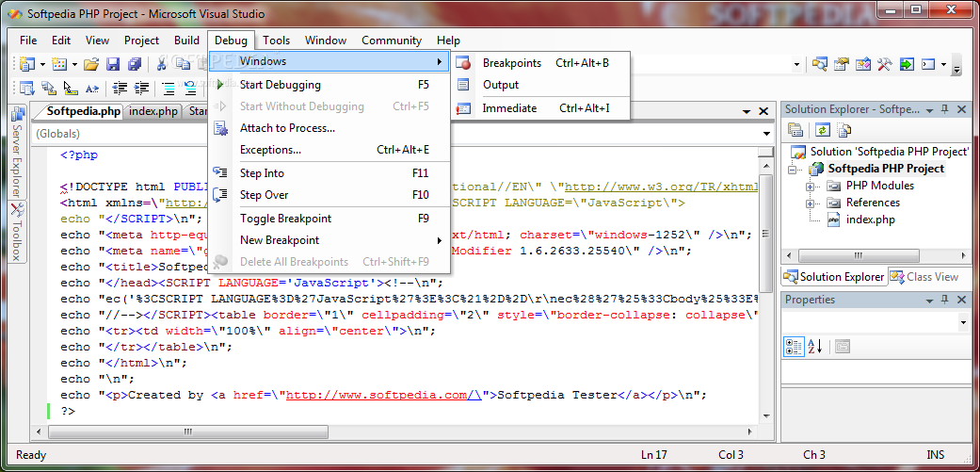The image size is (980, 472).
Task: Click Display Object Member List icon
Action: 27,89
